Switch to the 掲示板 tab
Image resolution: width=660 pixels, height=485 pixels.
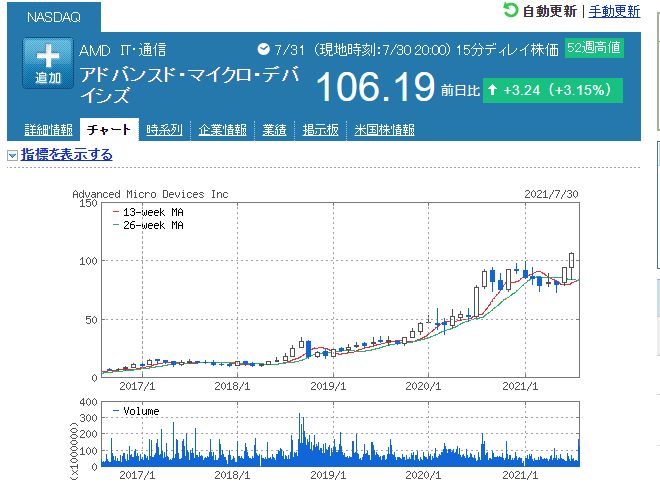(x=321, y=130)
